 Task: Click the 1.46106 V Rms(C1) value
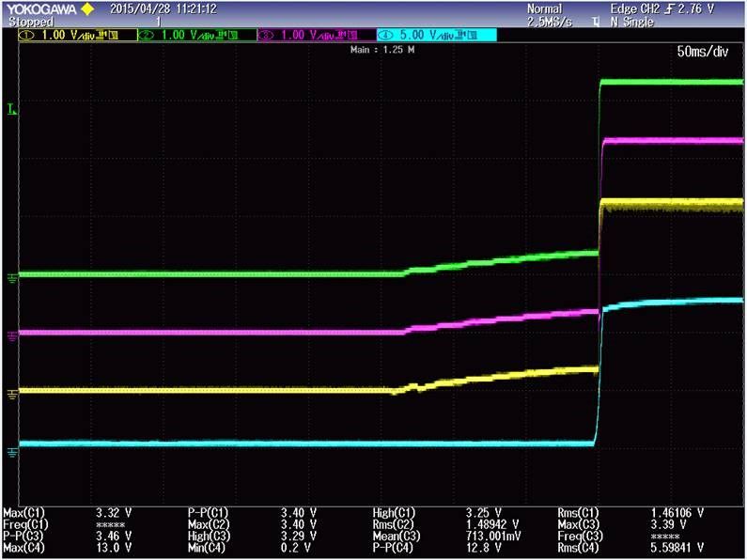pos(677,513)
